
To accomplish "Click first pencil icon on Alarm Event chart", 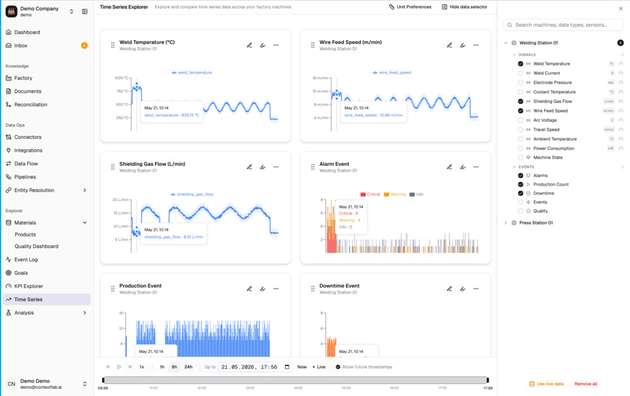I will (449, 167).
